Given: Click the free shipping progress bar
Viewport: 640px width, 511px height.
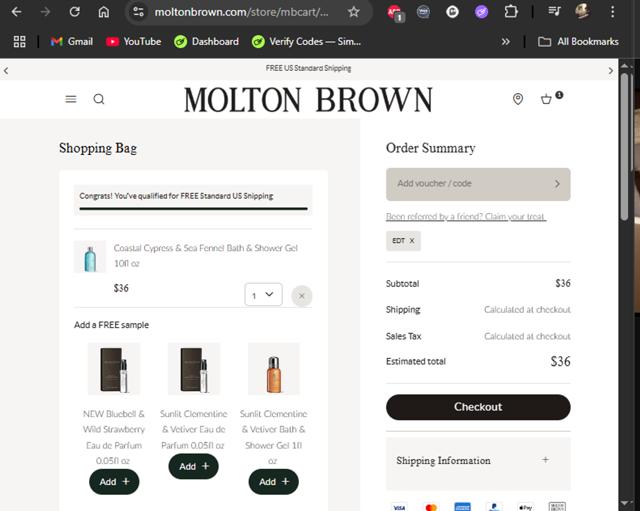Looking at the screenshot, I should point(193,209).
